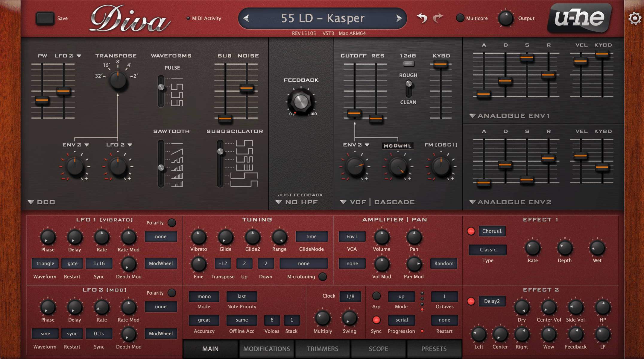644x359 pixels.
Task: Click the Effect 1 Depth knob
Action: click(565, 248)
